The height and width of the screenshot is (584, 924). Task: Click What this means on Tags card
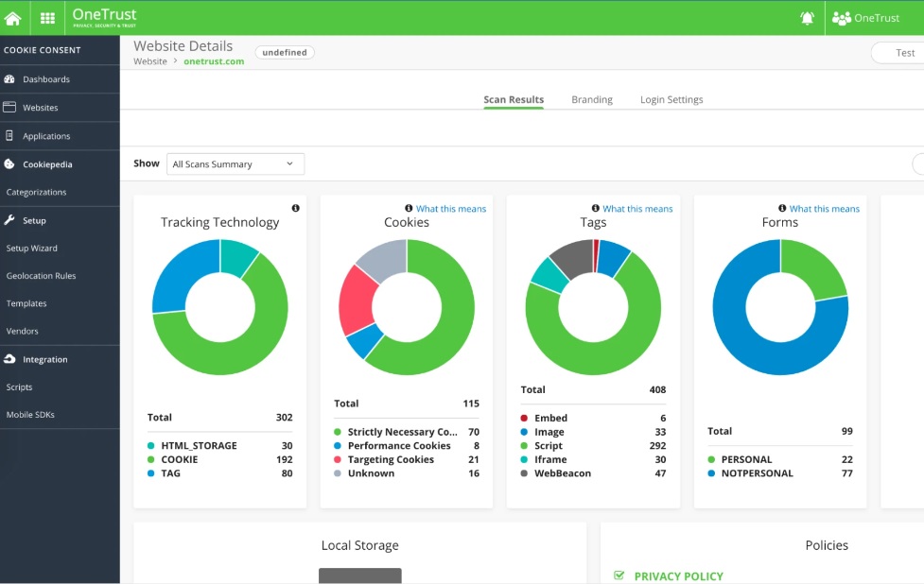637,209
